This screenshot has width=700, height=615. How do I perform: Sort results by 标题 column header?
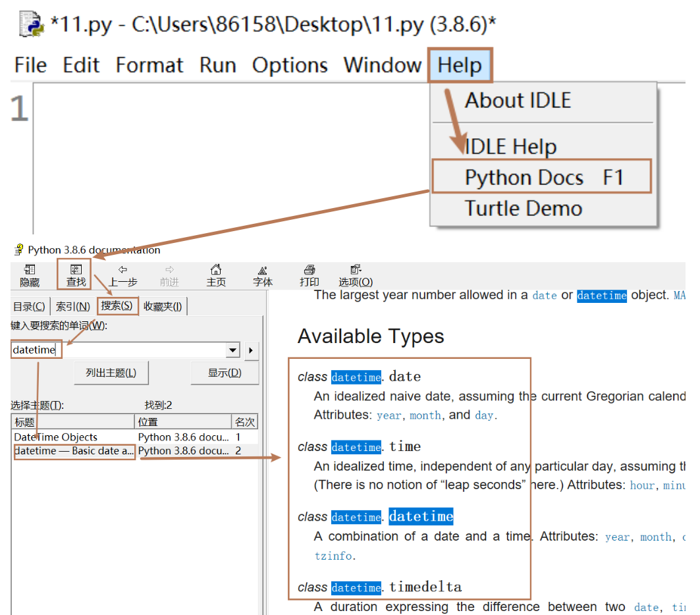73,422
